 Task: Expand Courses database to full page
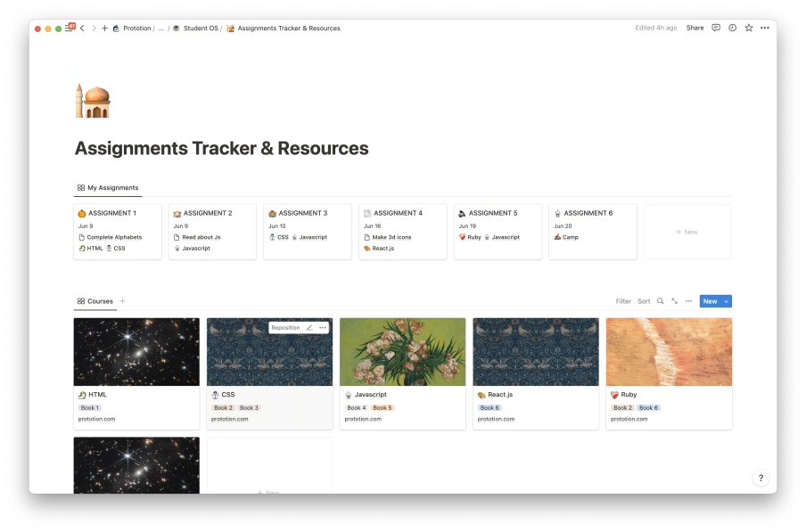pyautogui.click(x=674, y=301)
